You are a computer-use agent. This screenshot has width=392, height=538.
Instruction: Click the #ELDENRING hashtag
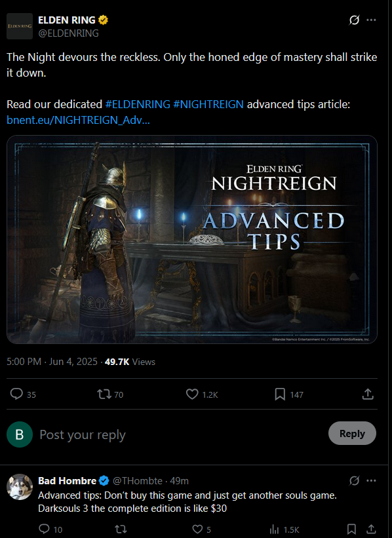[138, 104]
